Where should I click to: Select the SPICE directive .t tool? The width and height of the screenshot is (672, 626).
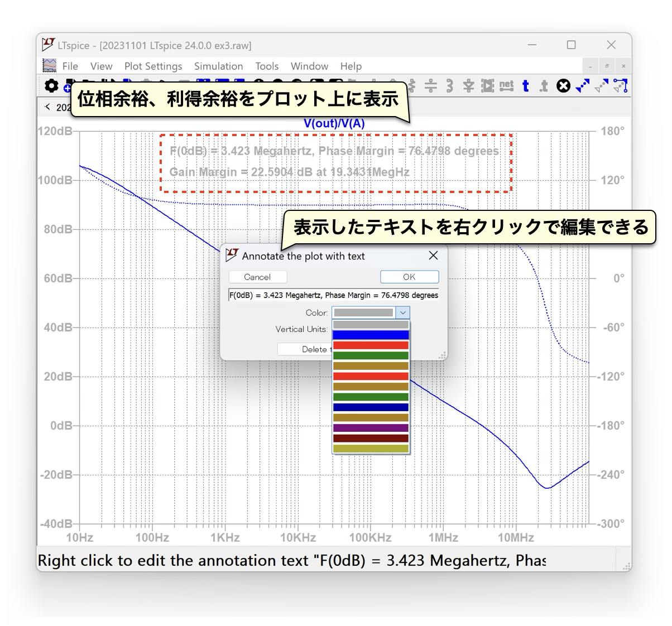(x=544, y=86)
